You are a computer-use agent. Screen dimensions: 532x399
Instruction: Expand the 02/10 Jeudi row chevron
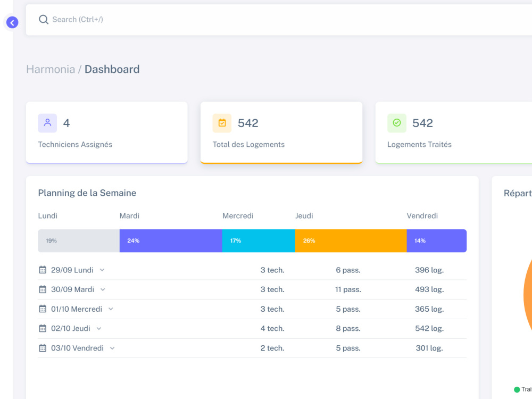click(x=99, y=328)
